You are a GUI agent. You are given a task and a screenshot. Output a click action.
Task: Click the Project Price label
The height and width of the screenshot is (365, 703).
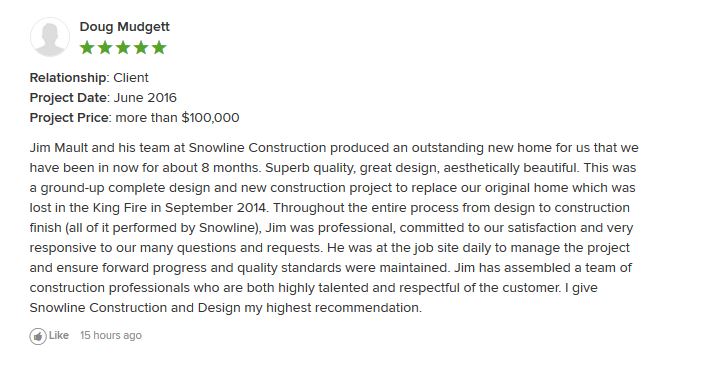pyautogui.click(x=71, y=118)
